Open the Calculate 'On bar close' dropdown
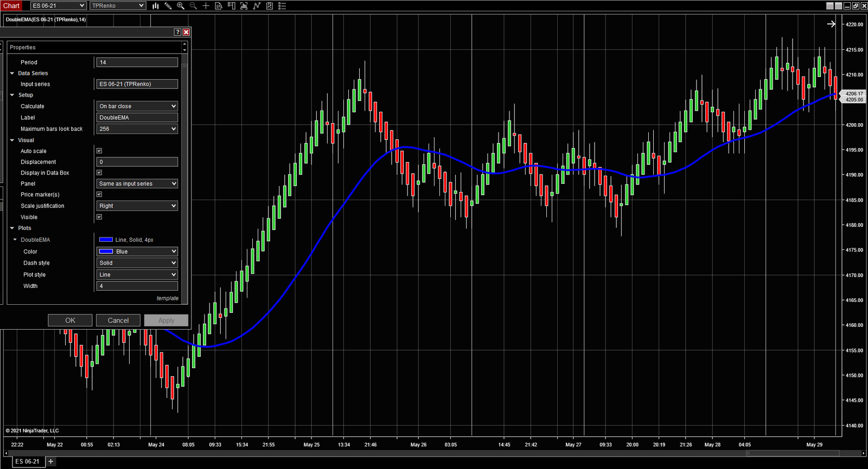Image resolution: width=868 pixels, height=469 pixels. 137,106
